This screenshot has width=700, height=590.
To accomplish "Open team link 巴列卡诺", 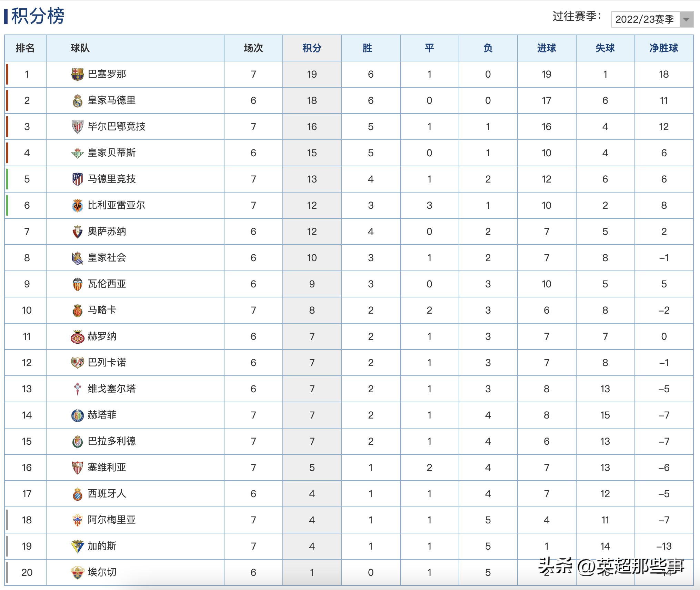I will [107, 363].
